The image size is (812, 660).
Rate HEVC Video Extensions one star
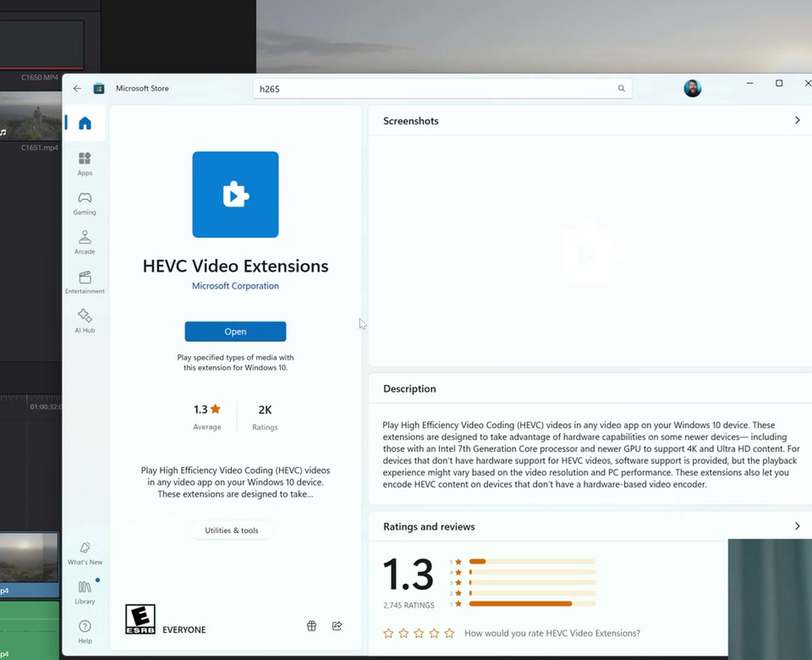click(x=389, y=633)
